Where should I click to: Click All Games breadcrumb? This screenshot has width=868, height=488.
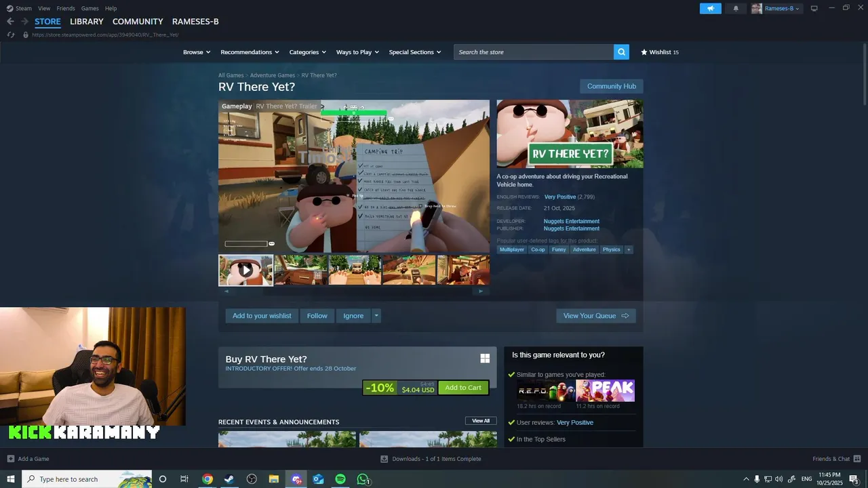[x=231, y=75]
